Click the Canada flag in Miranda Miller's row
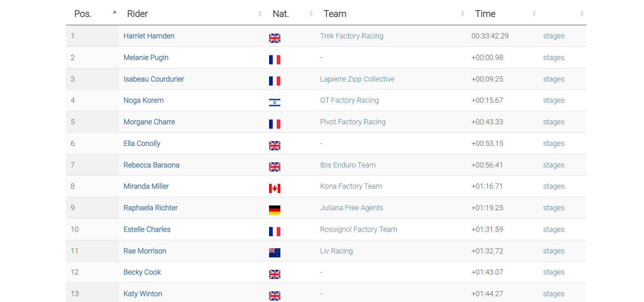The image size is (644, 302). point(275,188)
